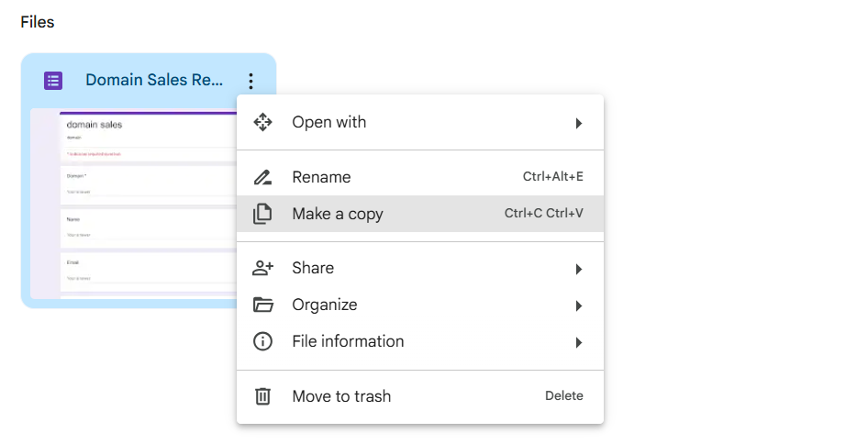Expand the Share submenu arrow
This screenshot has width=868, height=444.
tap(578, 269)
